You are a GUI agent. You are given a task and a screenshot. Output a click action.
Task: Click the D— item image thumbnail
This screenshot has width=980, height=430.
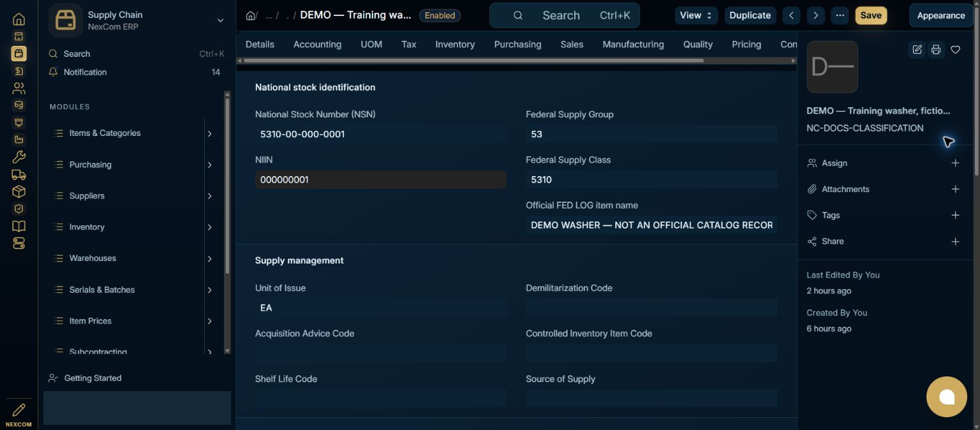(x=832, y=67)
